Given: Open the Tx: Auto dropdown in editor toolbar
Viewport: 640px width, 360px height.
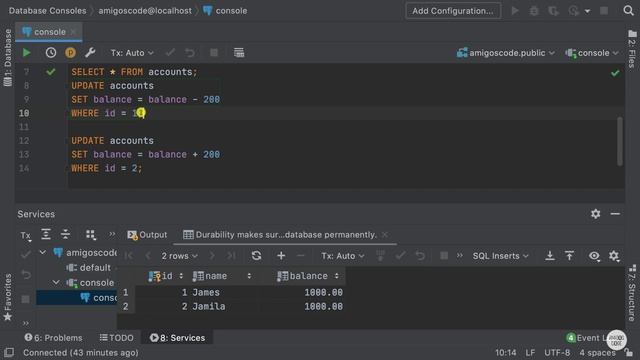Looking at the screenshot, I should (132, 53).
